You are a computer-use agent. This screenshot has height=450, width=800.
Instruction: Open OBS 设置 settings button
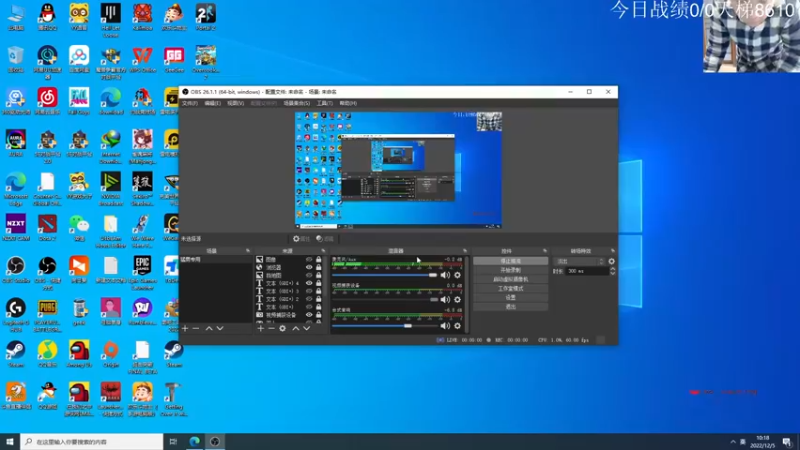[x=511, y=298]
